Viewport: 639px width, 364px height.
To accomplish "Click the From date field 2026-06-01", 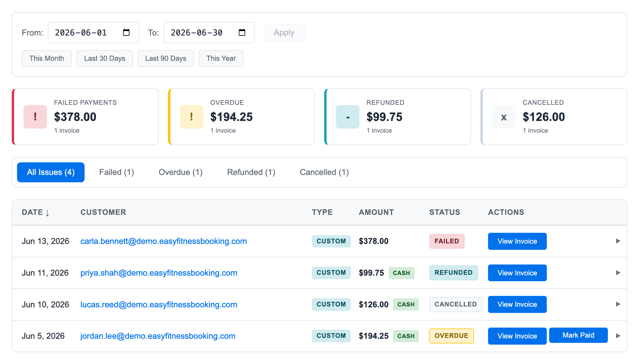I will [93, 33].
